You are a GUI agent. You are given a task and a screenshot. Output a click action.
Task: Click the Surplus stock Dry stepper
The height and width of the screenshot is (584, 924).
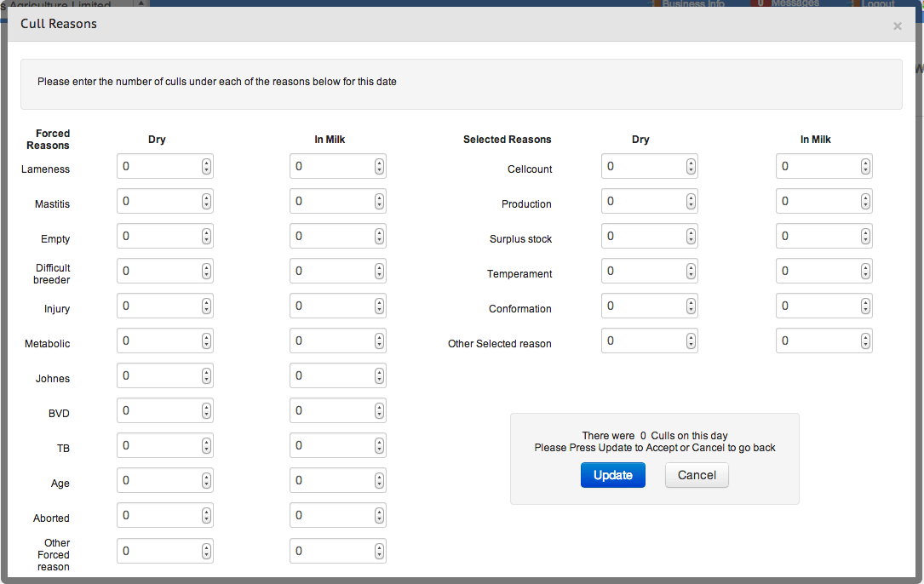pos(691,237)
